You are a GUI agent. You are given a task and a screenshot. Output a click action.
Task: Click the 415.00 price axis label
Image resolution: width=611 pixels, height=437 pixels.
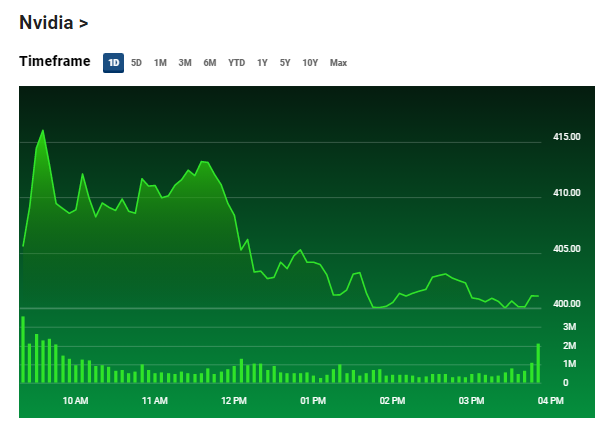coord(566,137)
